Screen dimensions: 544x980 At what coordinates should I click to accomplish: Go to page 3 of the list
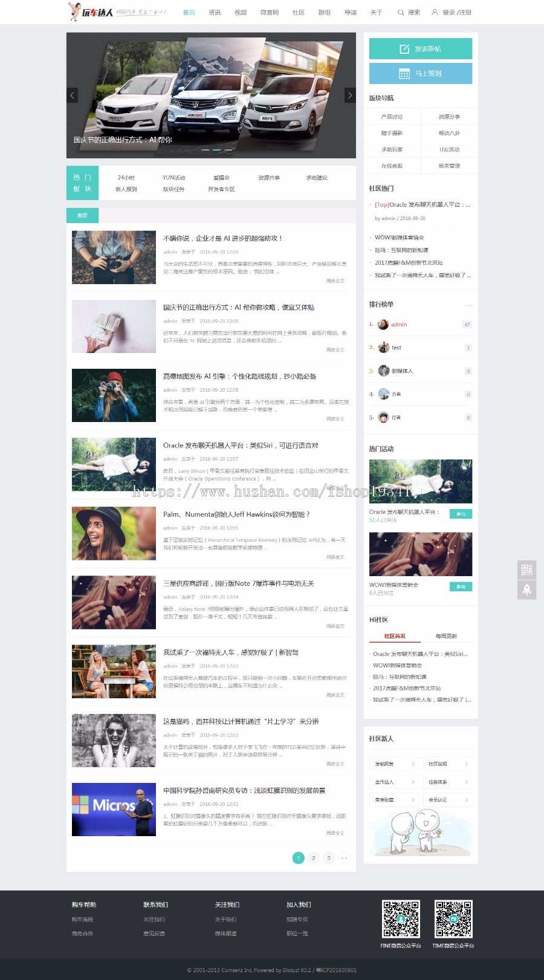(x=328, y=858)
